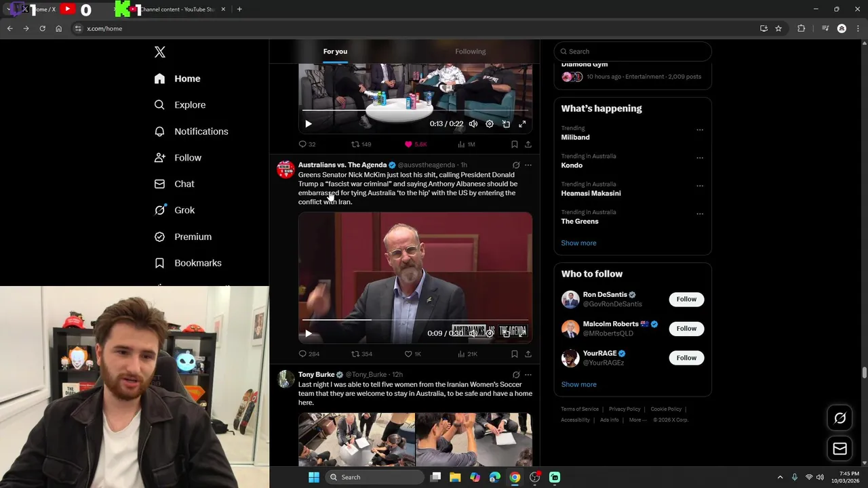The image size is (868, 488).
Task: Open more options on Tony Burke post
Action: click(x=528, y=375)
